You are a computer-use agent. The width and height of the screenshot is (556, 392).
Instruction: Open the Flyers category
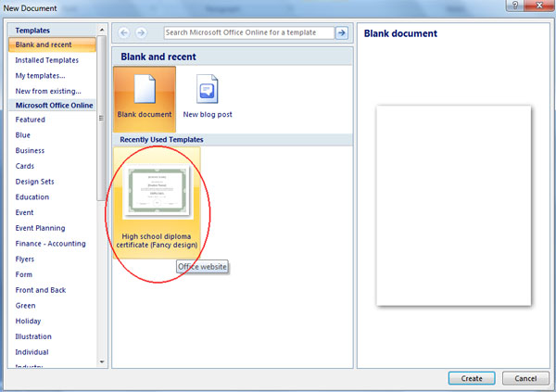(x=25, y=259)
